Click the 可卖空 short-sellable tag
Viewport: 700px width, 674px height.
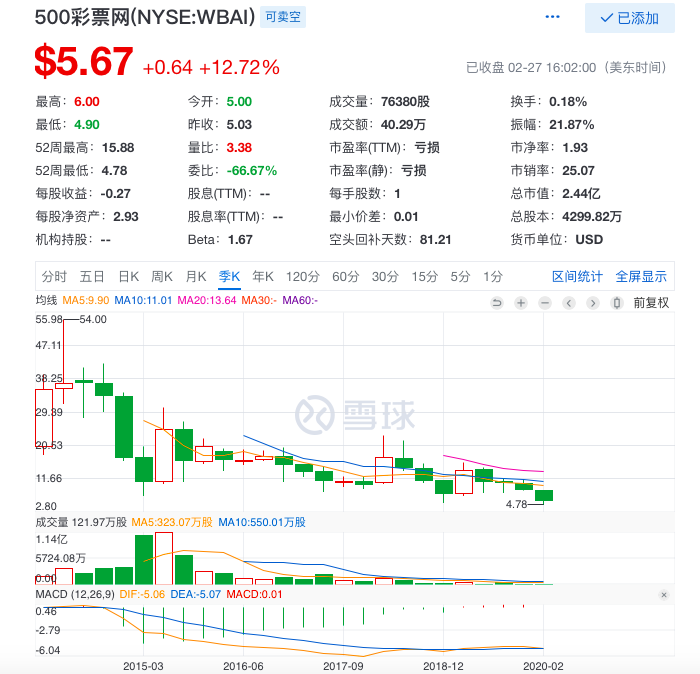click(x=283, y=17)
